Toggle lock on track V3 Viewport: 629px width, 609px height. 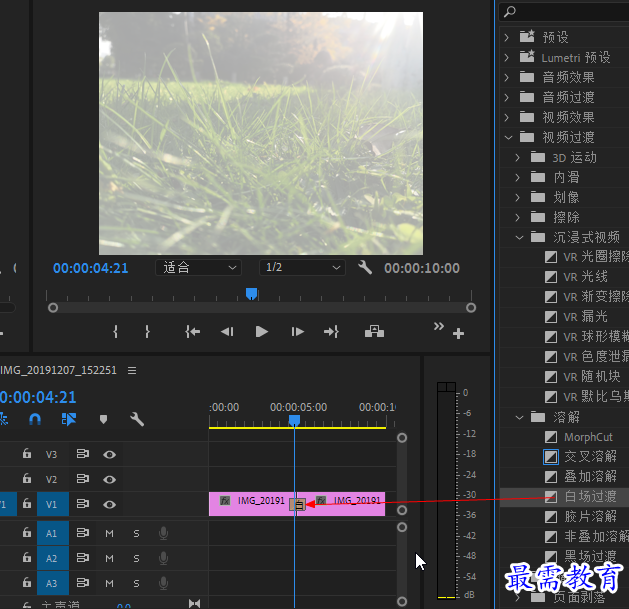coord(26,454)
